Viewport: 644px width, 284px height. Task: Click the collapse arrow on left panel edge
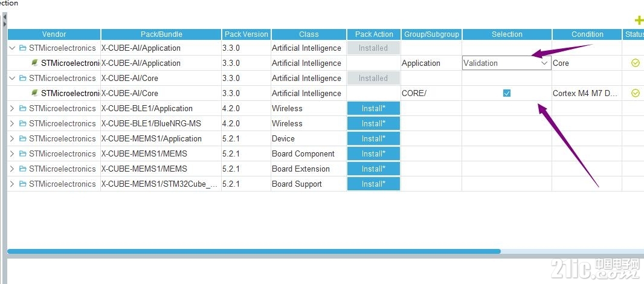tap(4, 18)
